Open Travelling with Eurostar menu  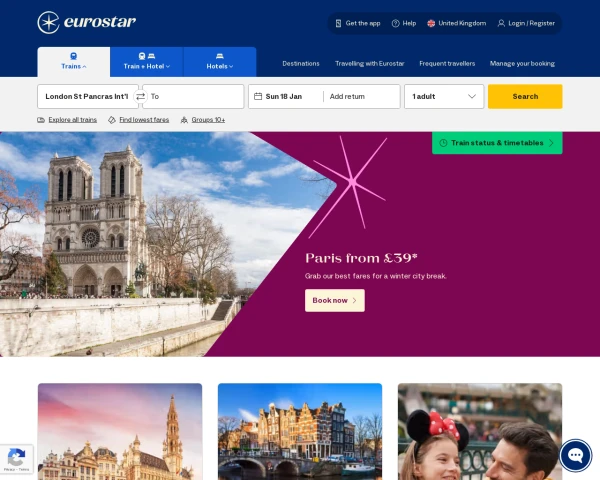[x=370, y=64]
